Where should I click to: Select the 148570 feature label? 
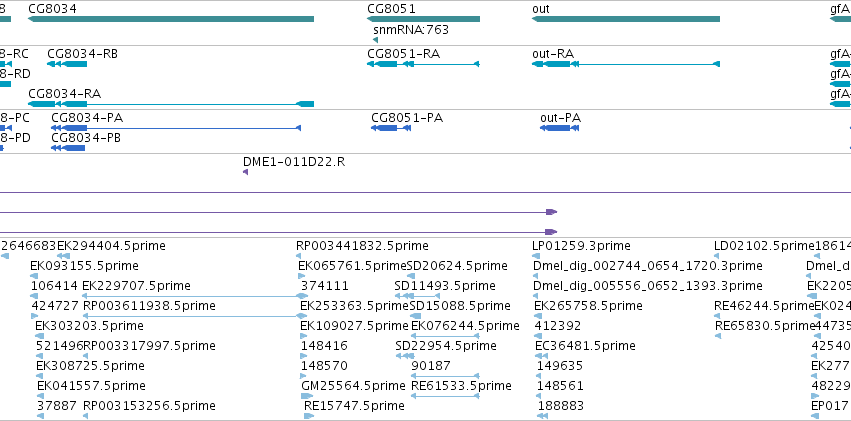pyautogui.click(x=325, y=366)
